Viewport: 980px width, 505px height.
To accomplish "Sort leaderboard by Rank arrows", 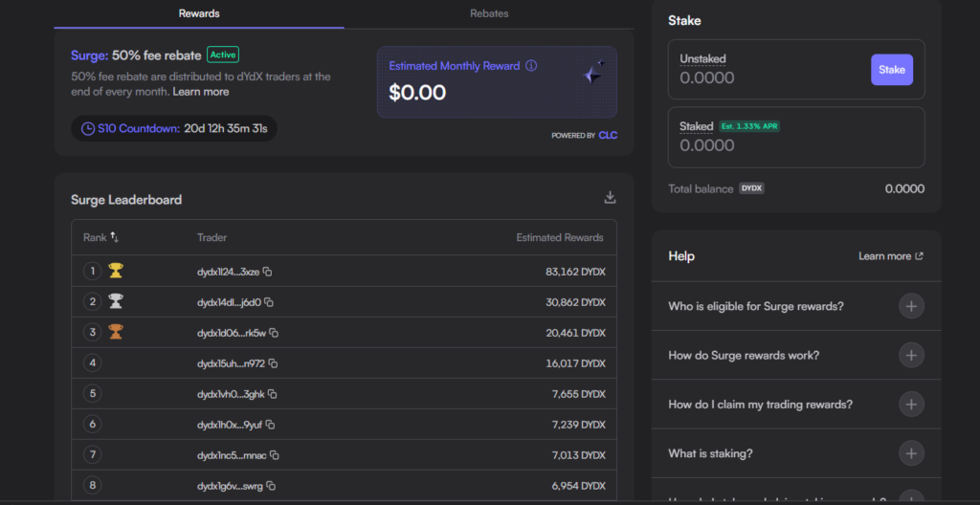I will pyautogui.click(x=115, y=237).
